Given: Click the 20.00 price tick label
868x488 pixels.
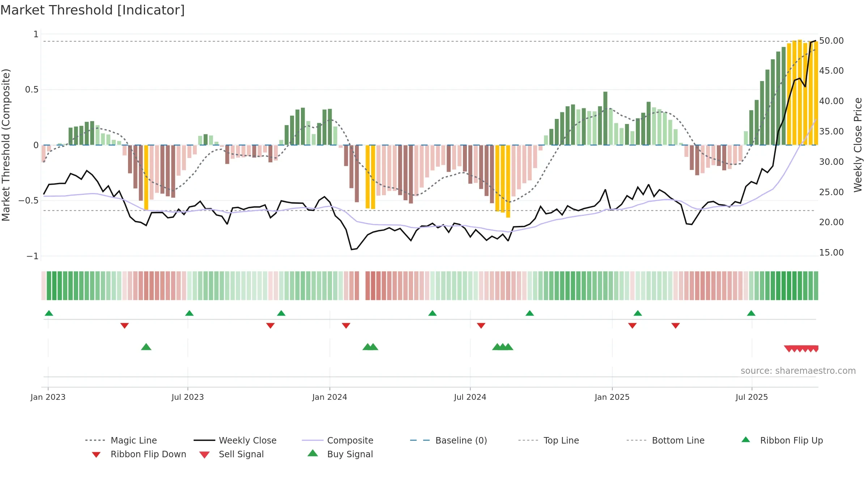Looking at the screenshot, I should (x=831, y=222).
